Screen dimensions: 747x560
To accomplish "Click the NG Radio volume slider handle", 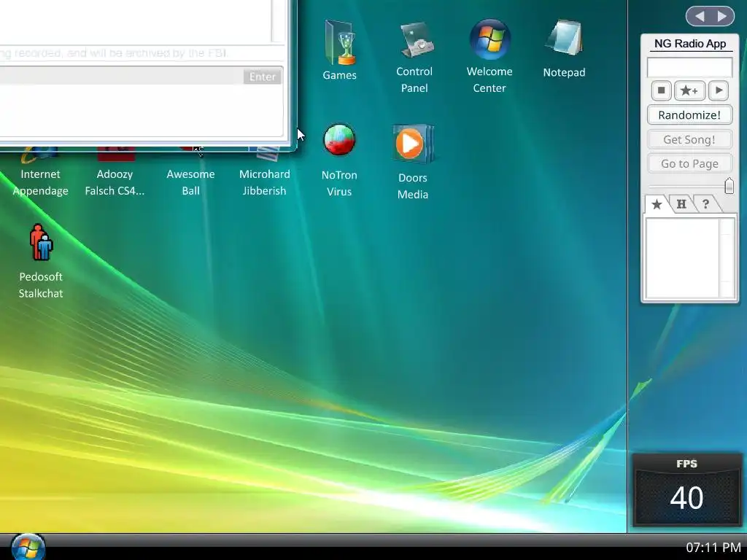I will click(x=729, y=186).
